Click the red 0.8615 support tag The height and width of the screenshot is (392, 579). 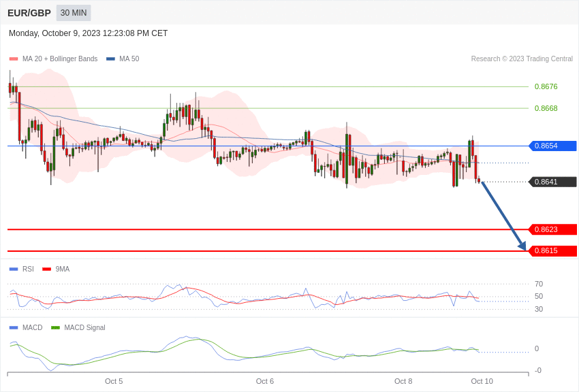click(553, 250)
